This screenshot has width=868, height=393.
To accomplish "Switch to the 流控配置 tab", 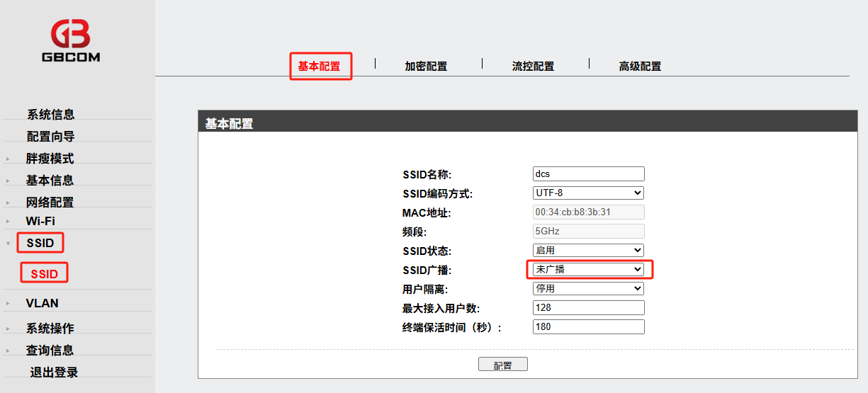I will (x=533, y=66).
